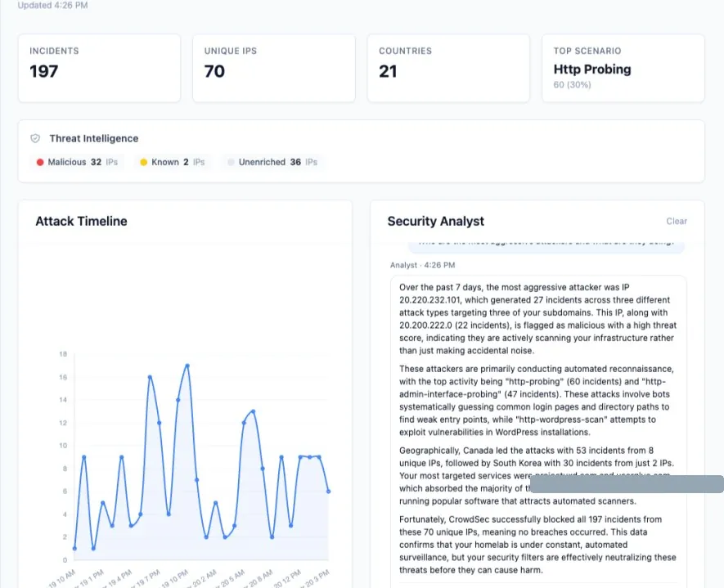Click the last data point at 6
724x588 pixels.
(x=328, y=491)
